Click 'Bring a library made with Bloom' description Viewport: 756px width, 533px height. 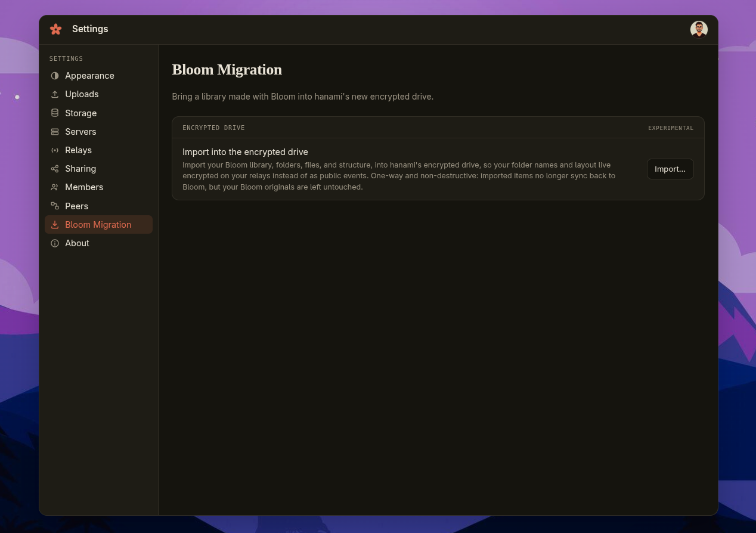302,97
